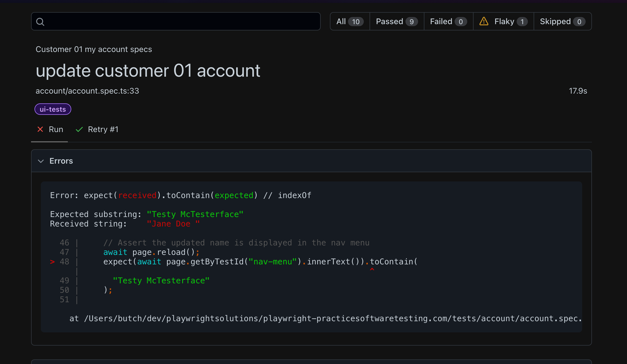Open account/account.spec.ts:33 file reference

pyautogui.click(x=87, y=91)
